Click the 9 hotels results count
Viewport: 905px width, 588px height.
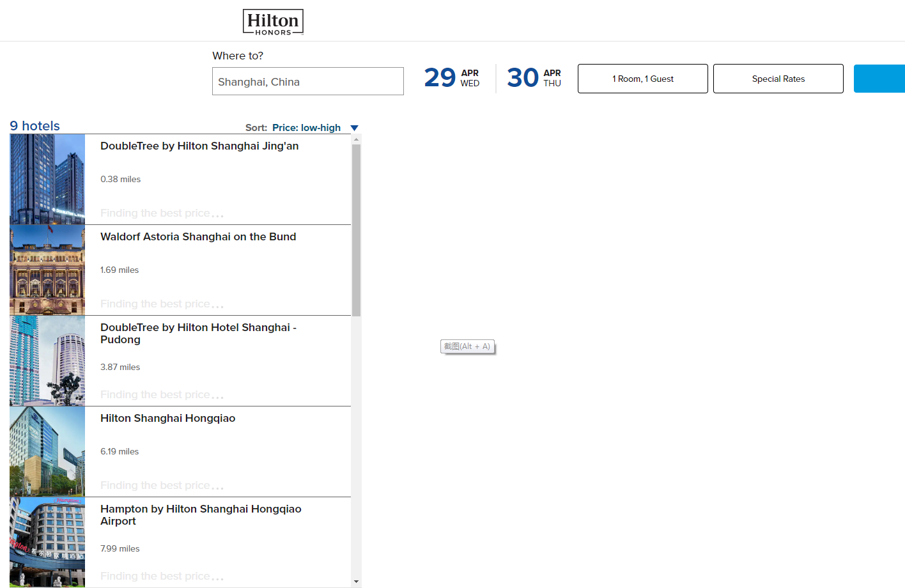coord(35,126)
